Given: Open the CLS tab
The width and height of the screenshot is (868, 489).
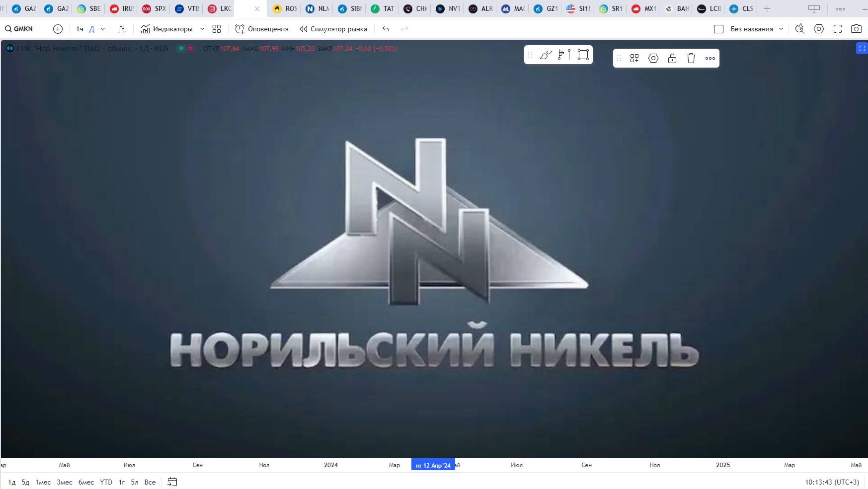Looking at the screenshot, I should point(741,8).
